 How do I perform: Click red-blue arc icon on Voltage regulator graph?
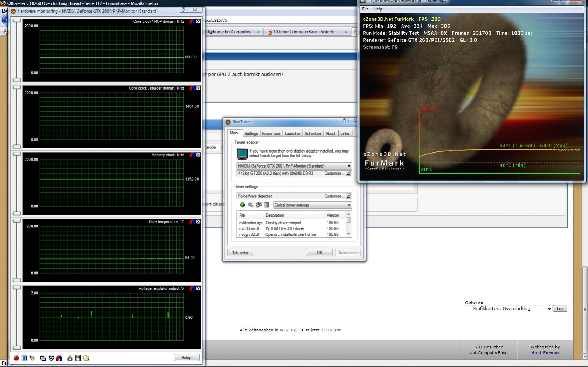tap(192, 289)
